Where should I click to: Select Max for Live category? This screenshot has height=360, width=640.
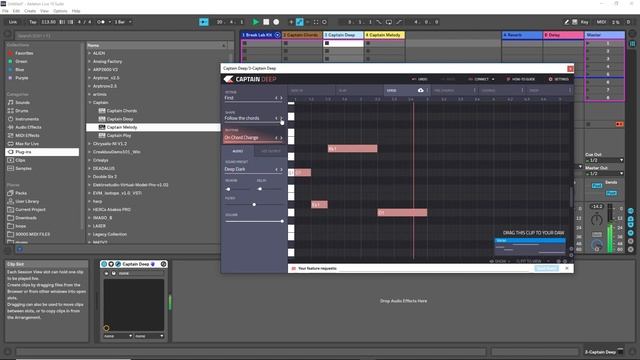pyautogui.click(x=27, y=144)
